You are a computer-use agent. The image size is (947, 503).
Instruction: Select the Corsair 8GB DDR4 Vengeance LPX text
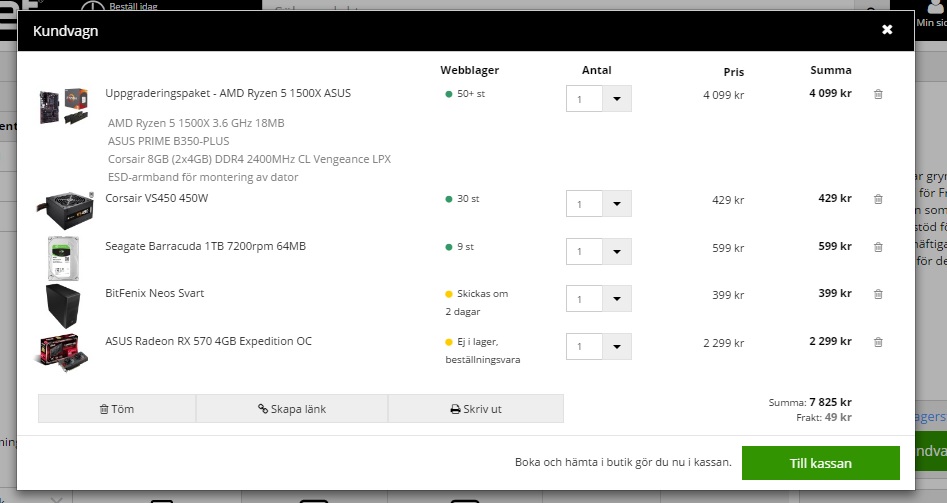[x=249, y=159]
